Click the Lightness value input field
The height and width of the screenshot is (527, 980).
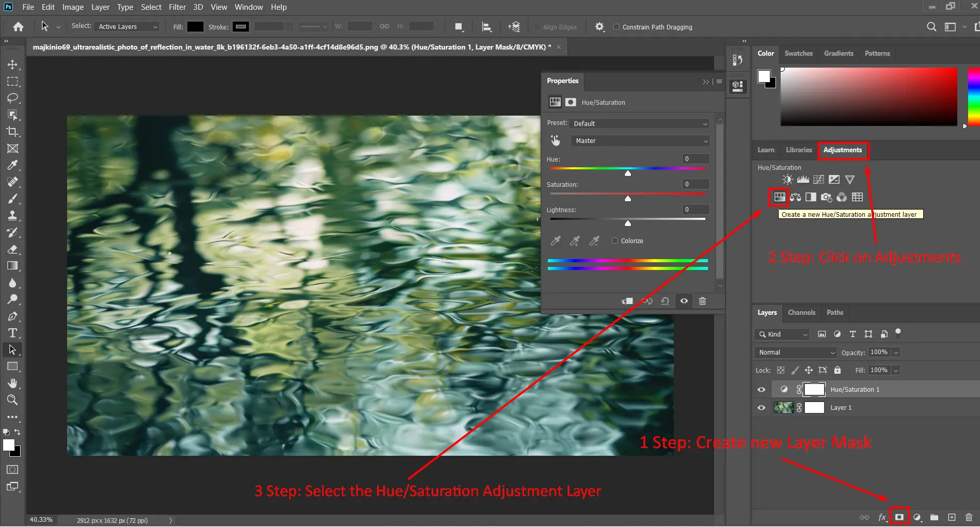(696, 210)
